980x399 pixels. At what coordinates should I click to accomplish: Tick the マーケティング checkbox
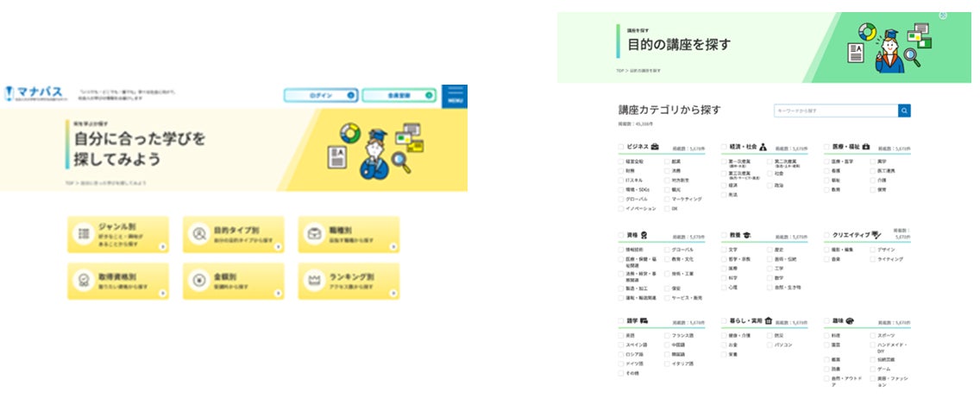tap(667, 199)
